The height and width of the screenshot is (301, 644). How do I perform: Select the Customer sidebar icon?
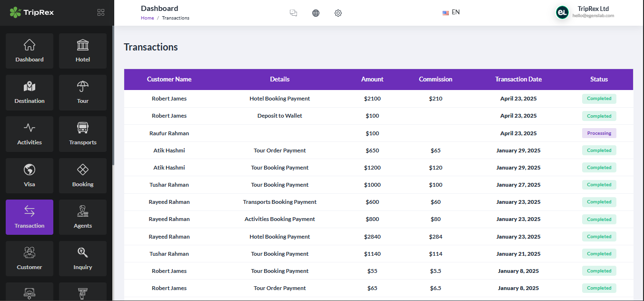(29, 259)
